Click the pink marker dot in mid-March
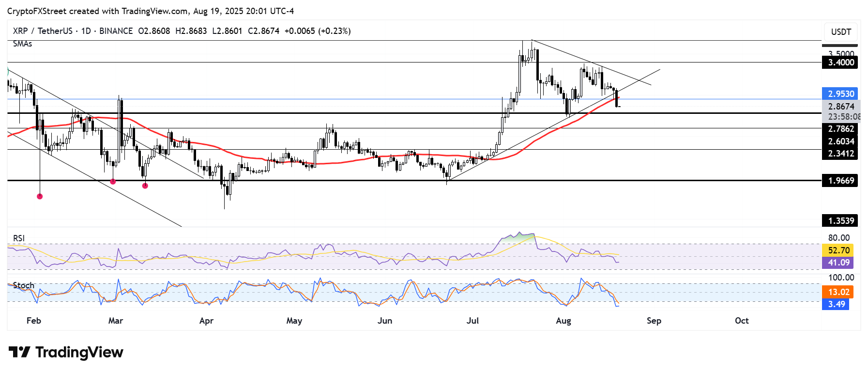The width and height of the screenshot is (868, 374). click(145, 185)
